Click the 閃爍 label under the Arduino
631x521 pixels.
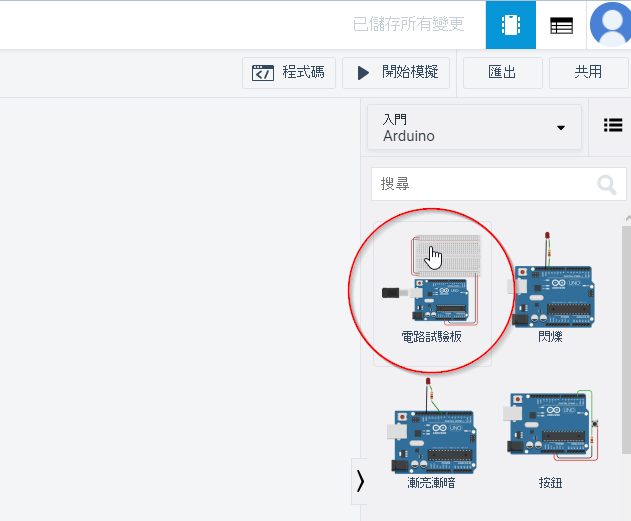point(551,337)
